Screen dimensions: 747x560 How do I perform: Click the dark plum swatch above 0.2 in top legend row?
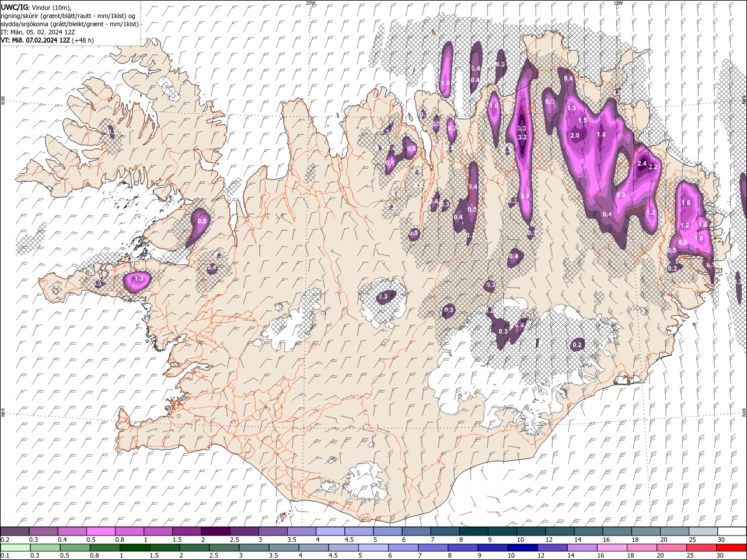(x=15, y=531)
